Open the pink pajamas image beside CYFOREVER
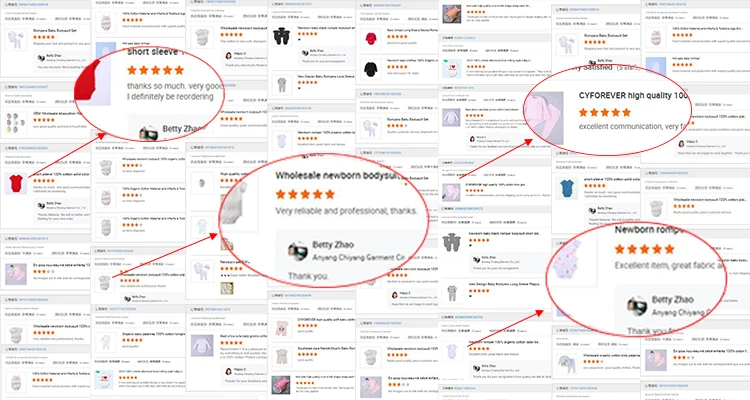This screenshot has width=750, height=400. (x=545, y=117)
